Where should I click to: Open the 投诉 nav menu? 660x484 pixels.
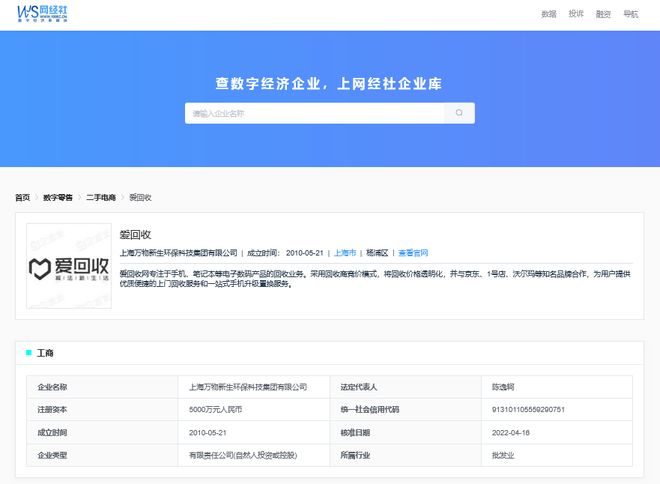(x=576, y=14)
